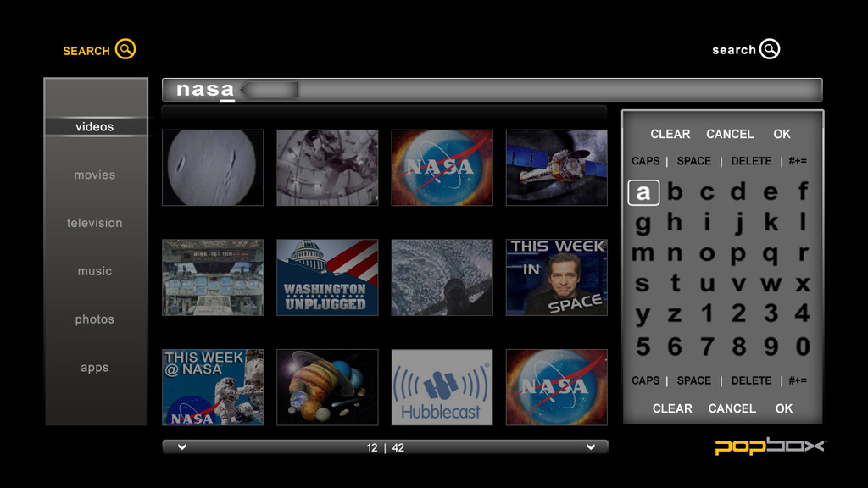Click the bottom DELETE key
868x488 pixels.
751,380
